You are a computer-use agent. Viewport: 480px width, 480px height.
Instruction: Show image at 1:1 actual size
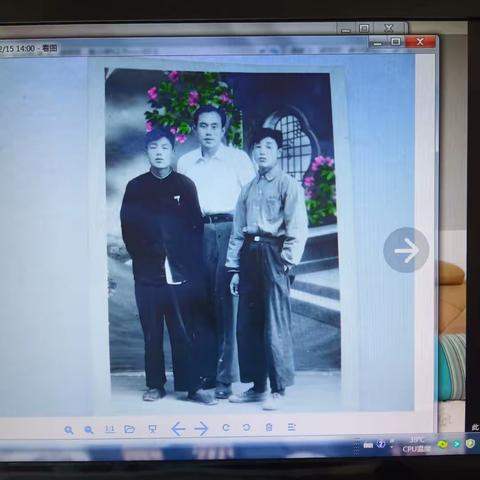pyautogui.click(x=109, y=429)
